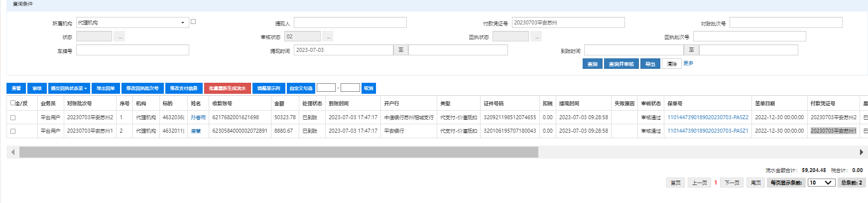This screenshot has height=203, width=868.
Task: Open policy link ending PASZ2
Action: point(708,118)
